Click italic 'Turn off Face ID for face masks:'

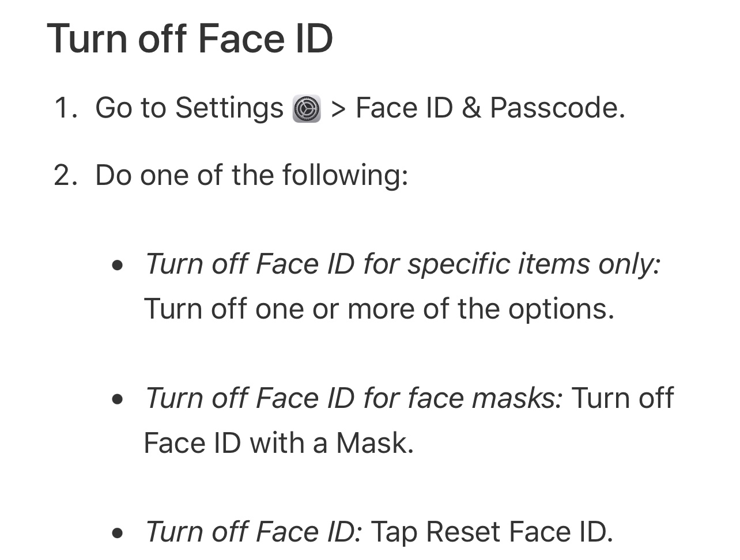tap(353, 398)
